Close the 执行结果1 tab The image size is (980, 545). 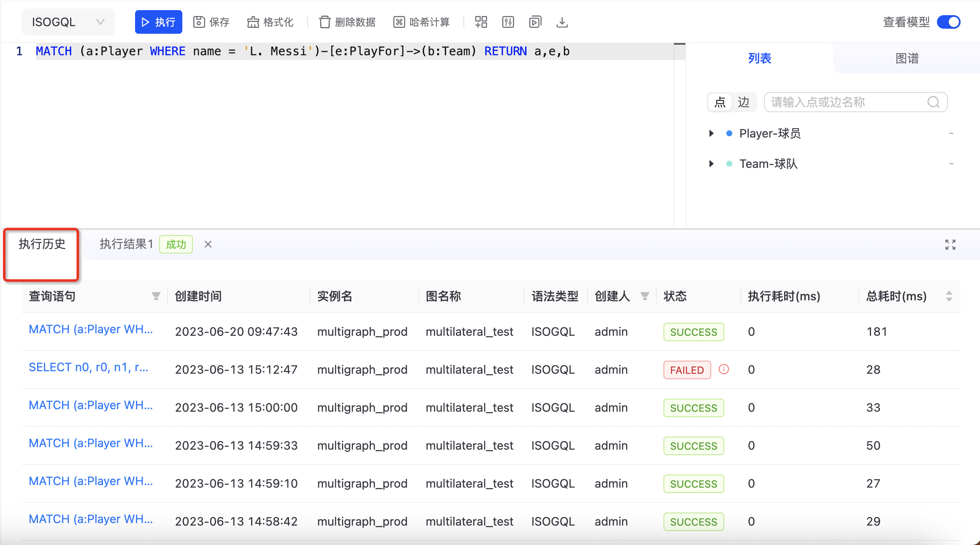(x=208, y=244)
